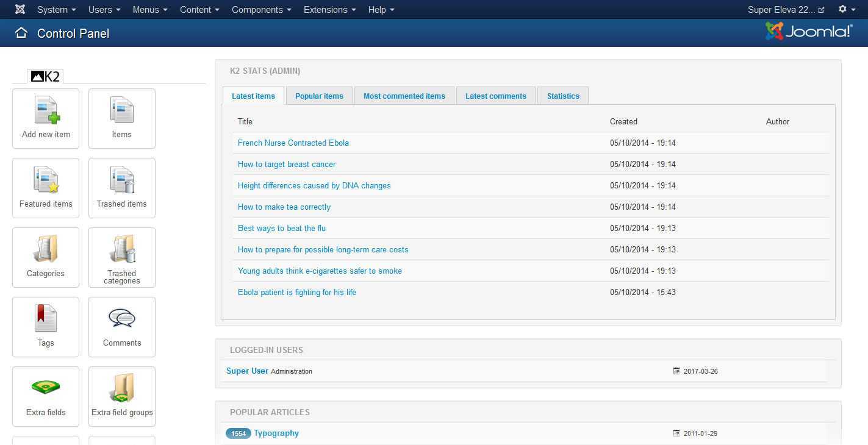Viewport: 868px width, 445px height.
Task: Open the Components menu
Action: tap(261, 10)
